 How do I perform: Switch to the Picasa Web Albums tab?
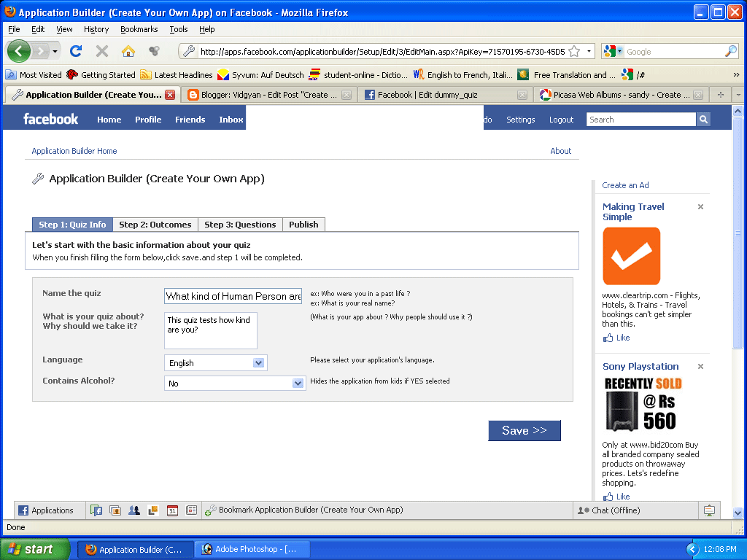click(x=622, y=95)
